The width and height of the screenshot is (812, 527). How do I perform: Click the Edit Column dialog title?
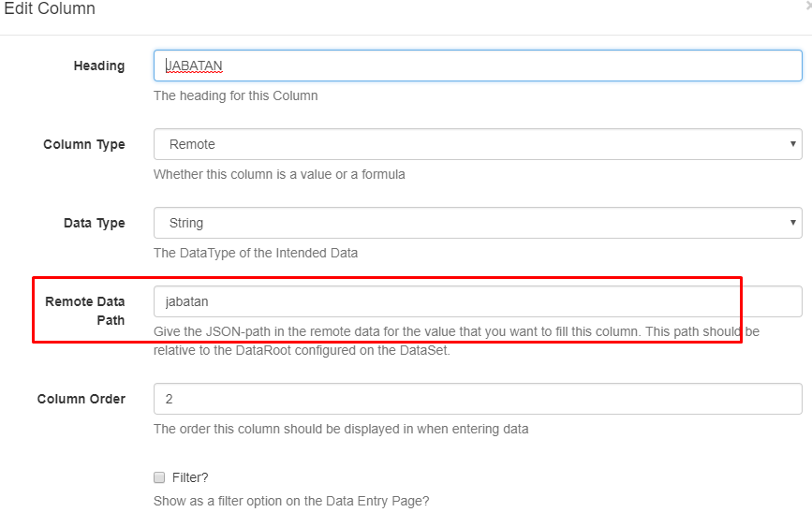pos(50,8)
